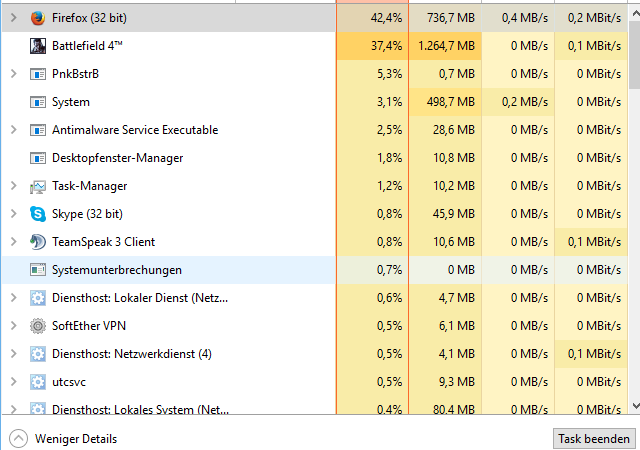
Task: Click the Skype icon
Action: coord(38,214)
